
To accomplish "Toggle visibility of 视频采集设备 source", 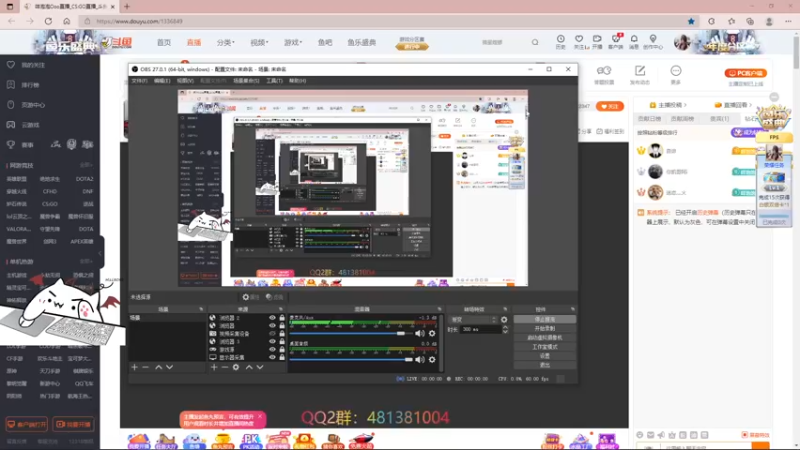I will click(272, 334).
